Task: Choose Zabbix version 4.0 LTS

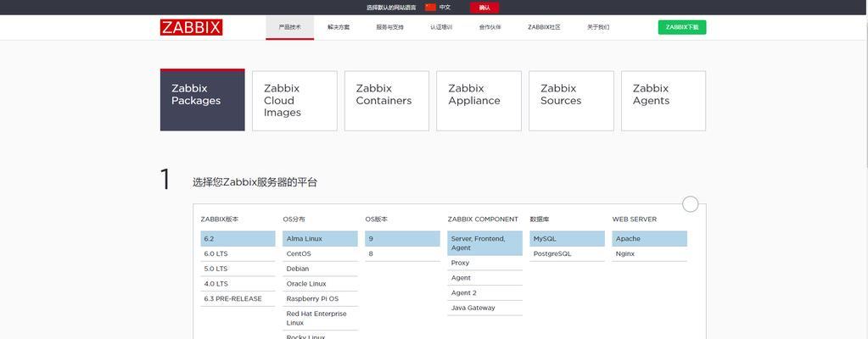Action: pos(238,284)
